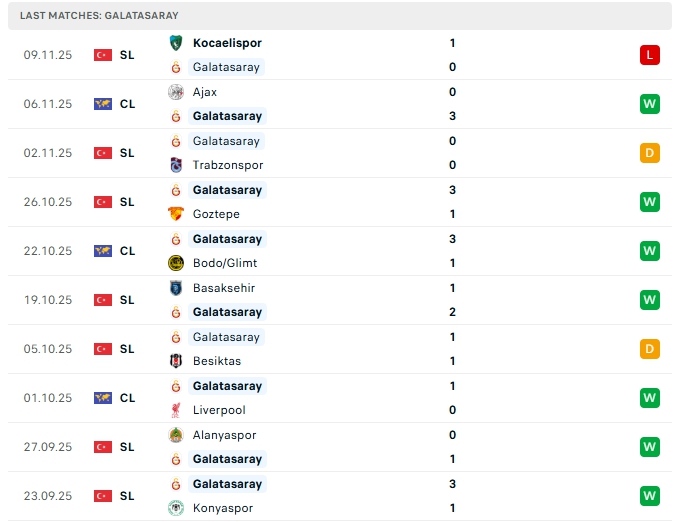Click the Trabzonspor team crest
Screen dimensions: 681x522
176,165
